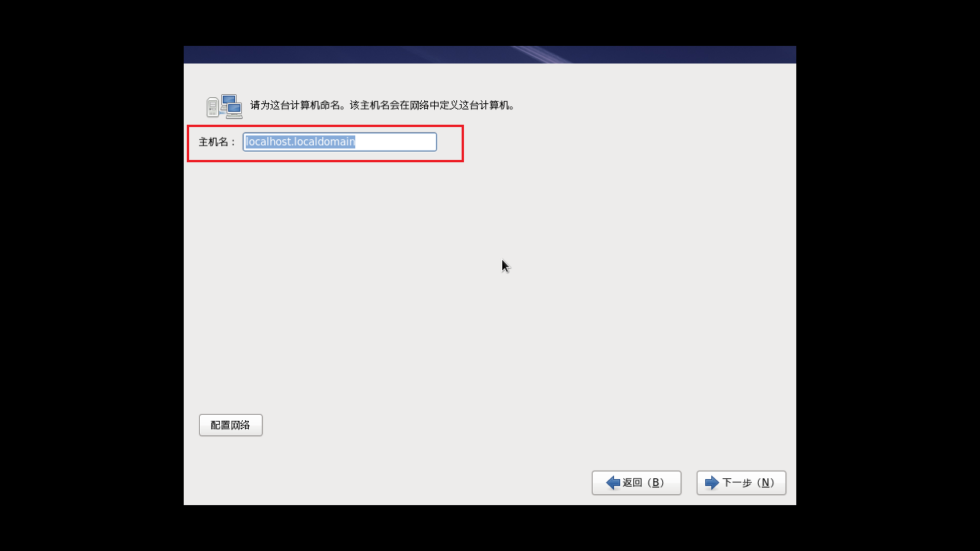Click the 主机名 label

(218, 142)
